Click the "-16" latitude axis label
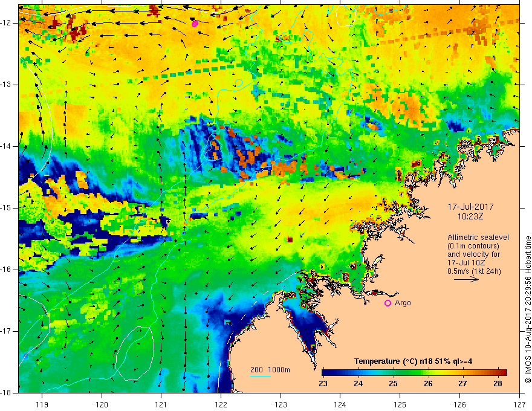The height and width of the screenshot is (411, 532). coord(7,270)
